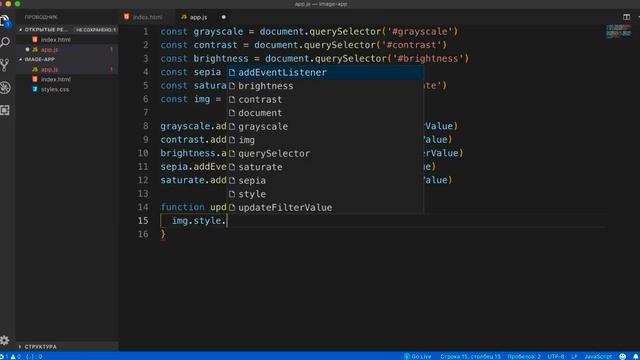Image resolution: width=640 pixels, height=360 pixels.
Task: Choose the img autocomplete suggestion
Action: (x=325, y=140)
